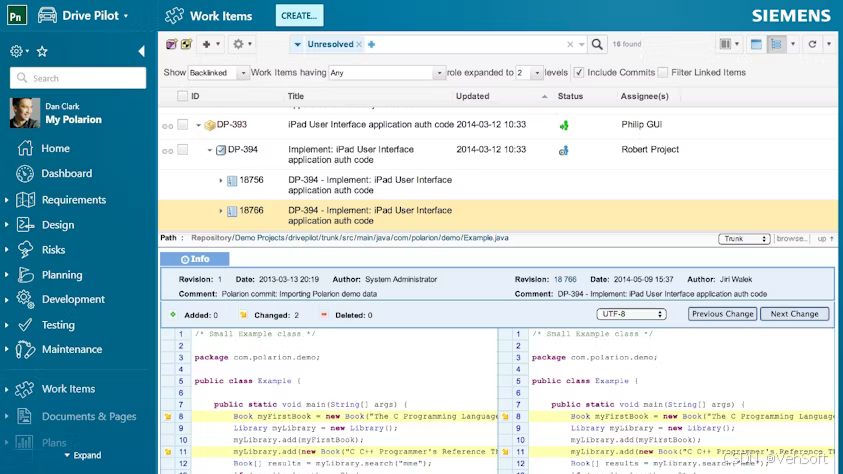The width and height of the screenshot is (843, 474).
Task: Switch to tree table view icon
Action: pyautogui.click(x=776, y=44)
